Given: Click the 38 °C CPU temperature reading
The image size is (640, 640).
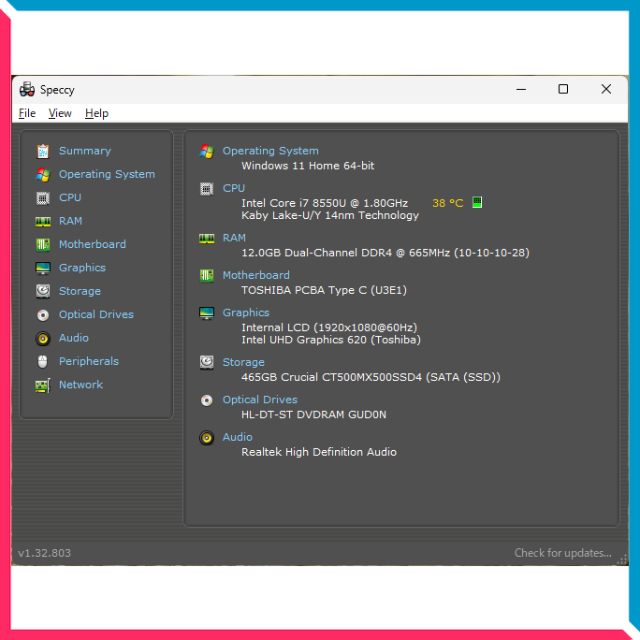Looking at the screenshot, I should click(x=448, y=203).
